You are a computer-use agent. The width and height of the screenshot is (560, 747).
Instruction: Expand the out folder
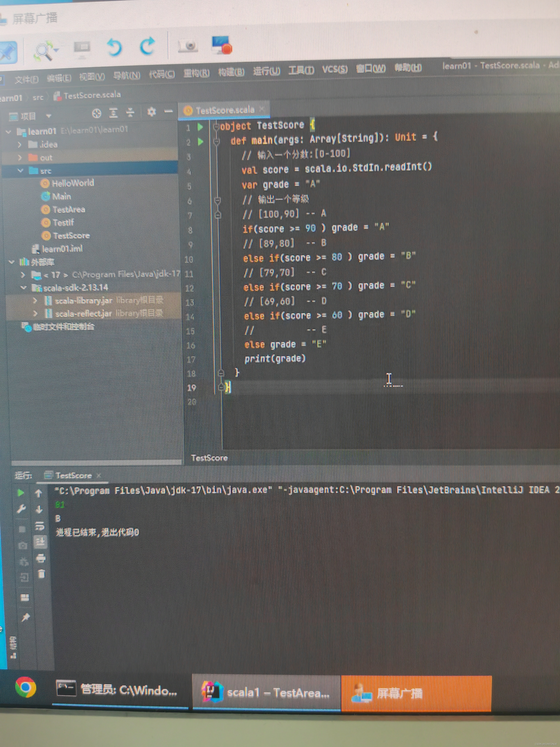(x=20, y=157)
